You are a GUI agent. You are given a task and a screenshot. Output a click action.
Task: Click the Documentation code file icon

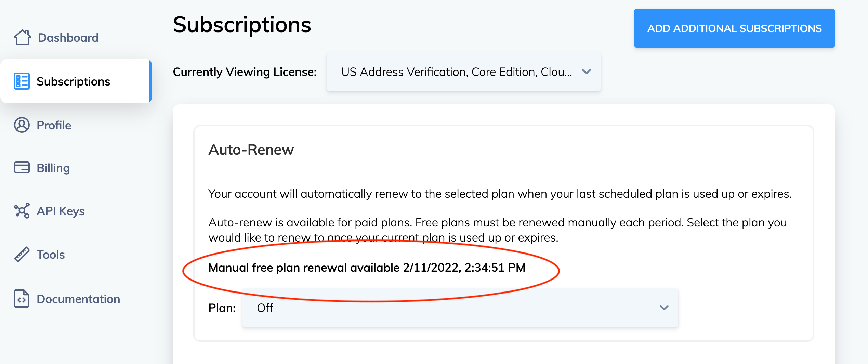click(22, 299)
